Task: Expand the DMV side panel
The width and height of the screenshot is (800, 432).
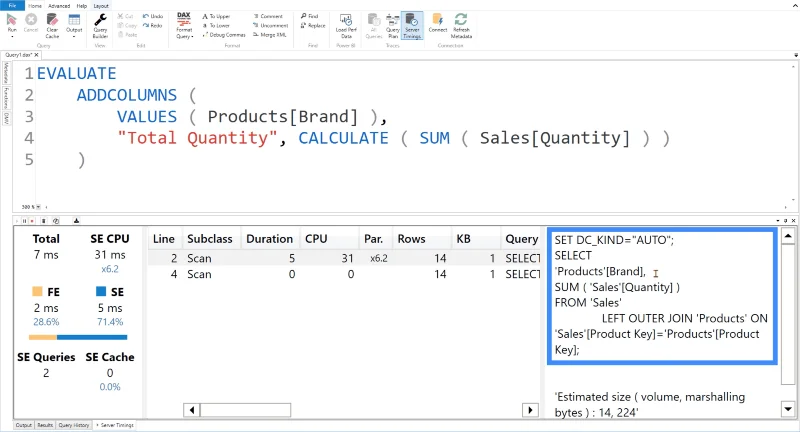Action: (6, 118)
